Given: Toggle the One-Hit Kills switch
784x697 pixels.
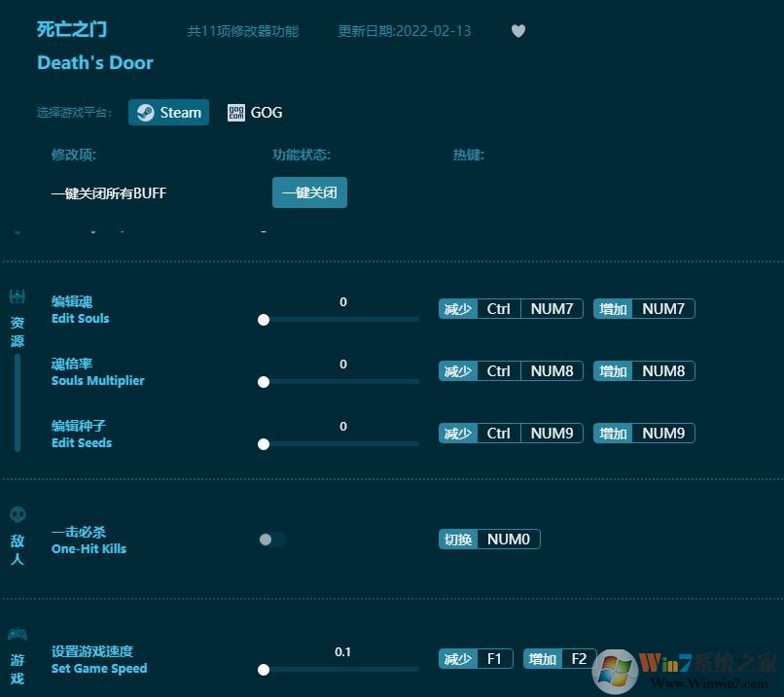Looking at the screenshot, I should pos(272,540).
